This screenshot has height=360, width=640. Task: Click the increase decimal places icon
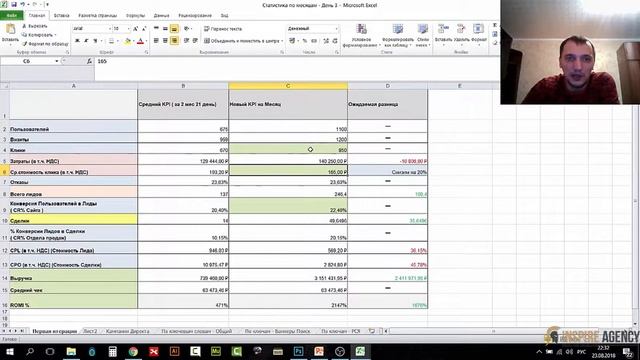pyautogui.click(x=326, y=41)
